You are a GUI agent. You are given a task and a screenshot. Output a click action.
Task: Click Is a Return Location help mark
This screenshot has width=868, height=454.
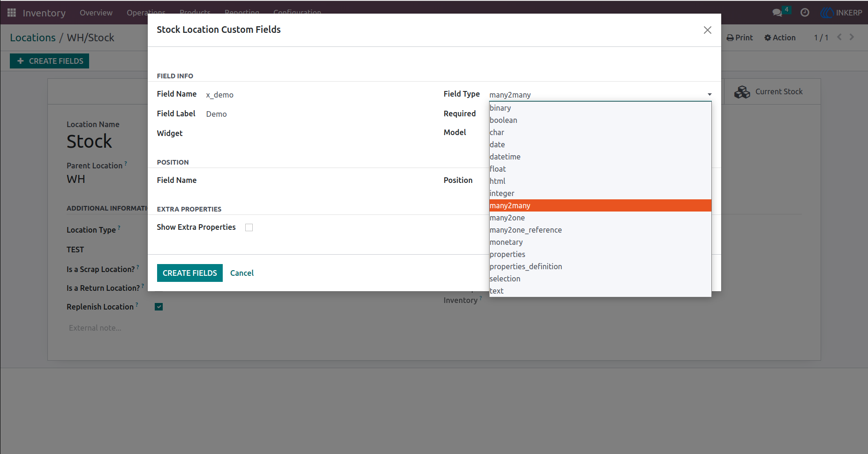click(x=143, y=286)
